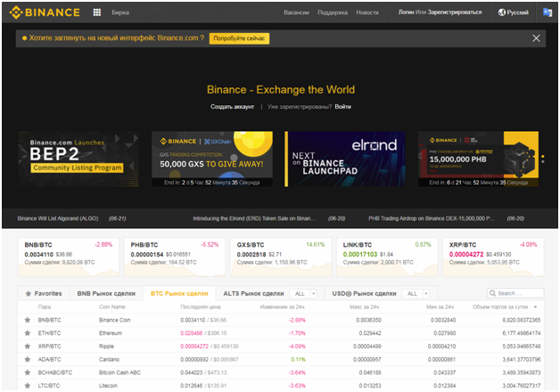Screen dimensions: 560x392
Task: Sort by daily trading volume arrow
Action: pyautogui.click(x=535, y=307)
